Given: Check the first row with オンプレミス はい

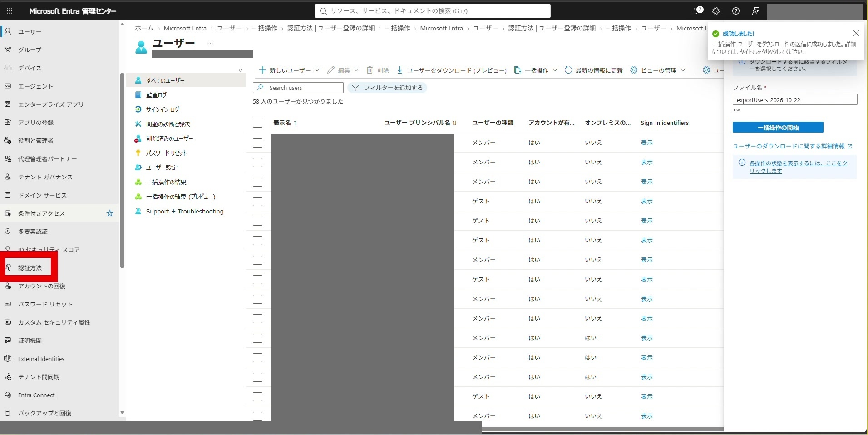Looking at the screenshot, I should 257,338.
